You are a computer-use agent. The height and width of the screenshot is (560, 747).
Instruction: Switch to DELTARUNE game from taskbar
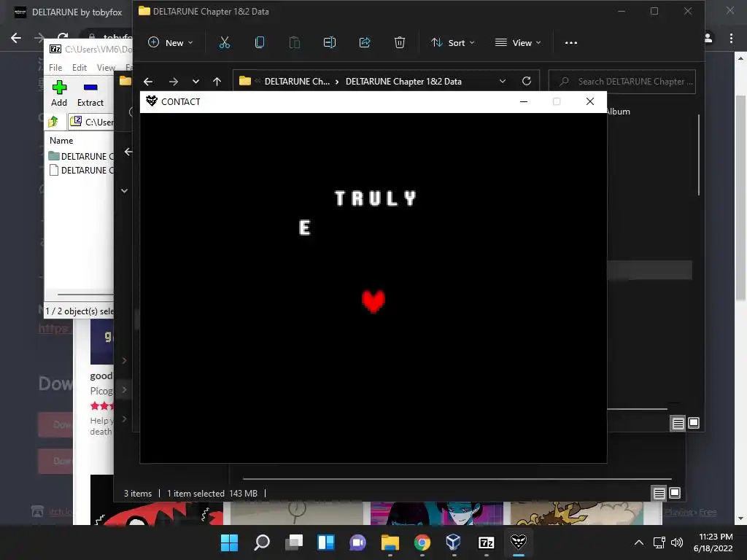[x=519, y=542]
